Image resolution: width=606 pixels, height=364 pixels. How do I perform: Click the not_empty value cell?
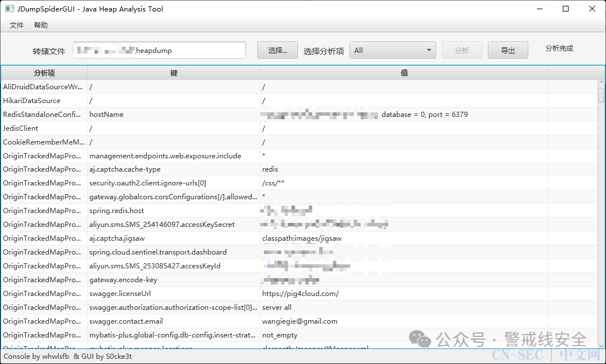point(404,335)
